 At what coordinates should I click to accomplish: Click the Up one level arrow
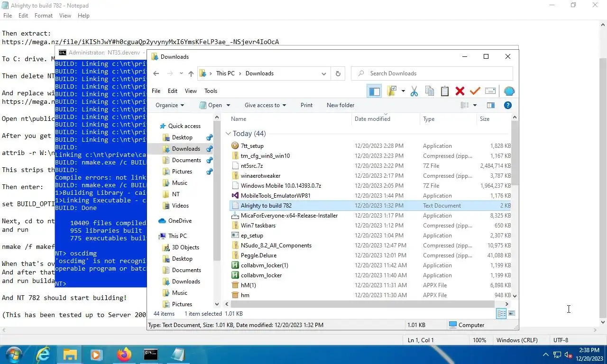click(x=191, y=73)
